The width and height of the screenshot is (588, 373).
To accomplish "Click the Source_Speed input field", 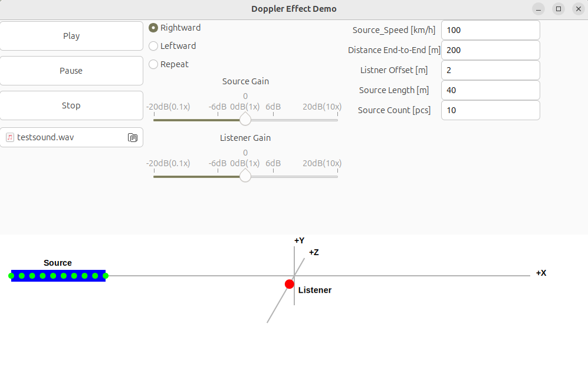I will coord(490,30).
